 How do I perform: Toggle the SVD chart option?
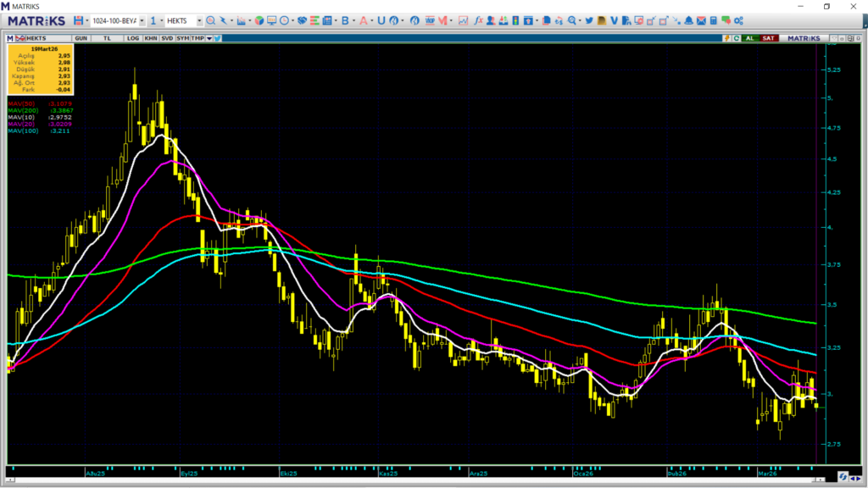(x=167, y=38)
